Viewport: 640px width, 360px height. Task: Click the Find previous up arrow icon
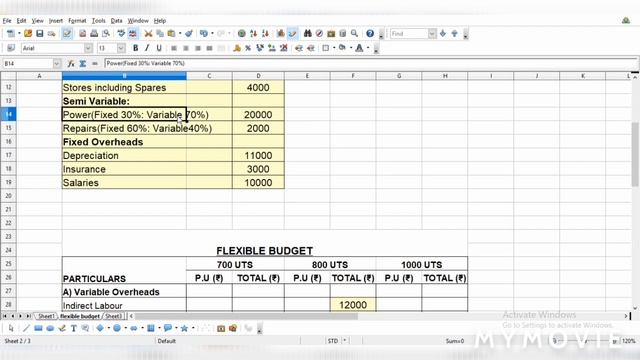(x=454, y=34)
